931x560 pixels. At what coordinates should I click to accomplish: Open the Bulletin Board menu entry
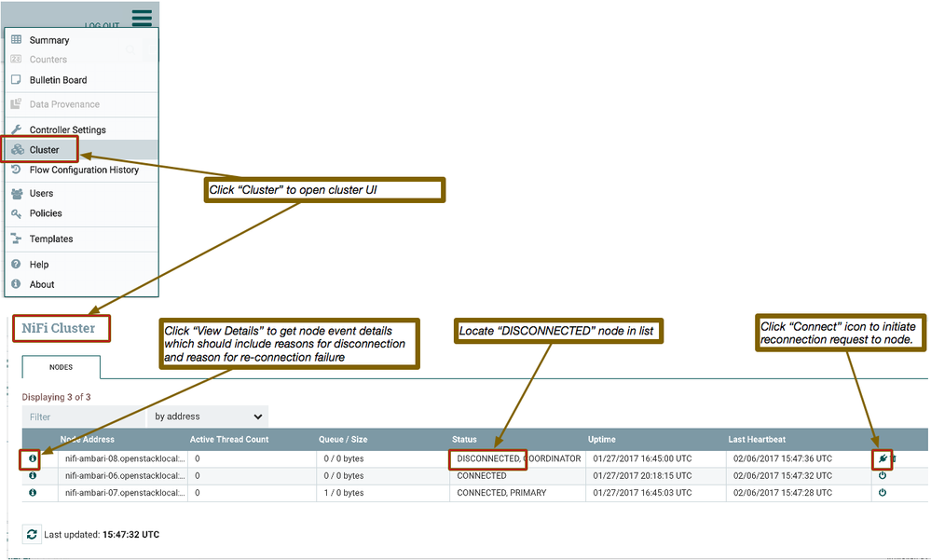[x=58, y=79]
